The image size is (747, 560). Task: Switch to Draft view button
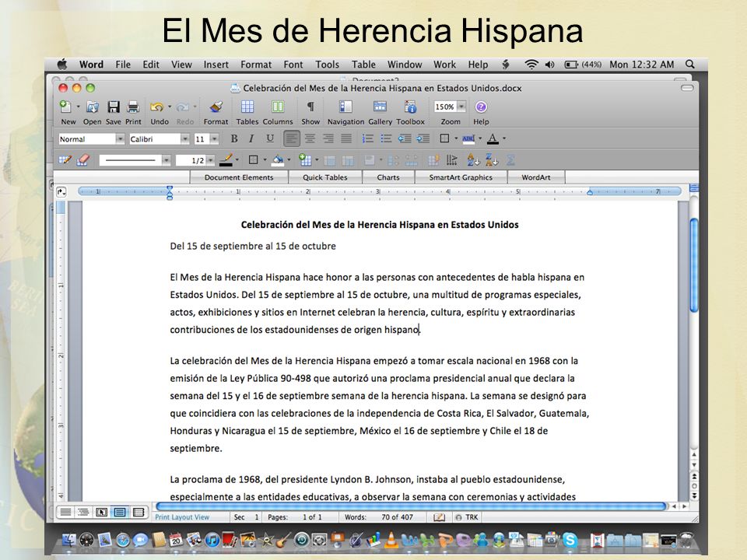(x=65, y=513)
